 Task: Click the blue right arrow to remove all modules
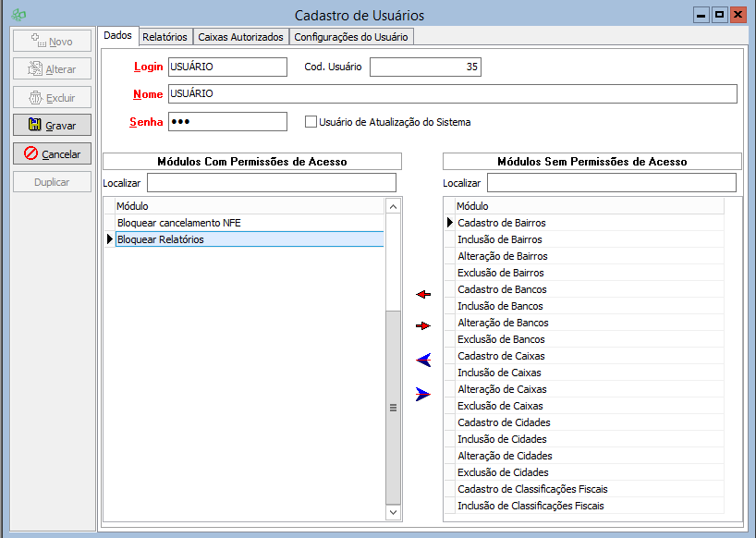[423, 394]
